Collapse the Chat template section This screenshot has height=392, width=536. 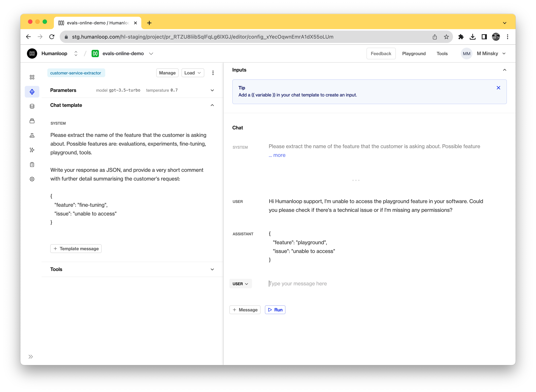(x=212, y=105)
